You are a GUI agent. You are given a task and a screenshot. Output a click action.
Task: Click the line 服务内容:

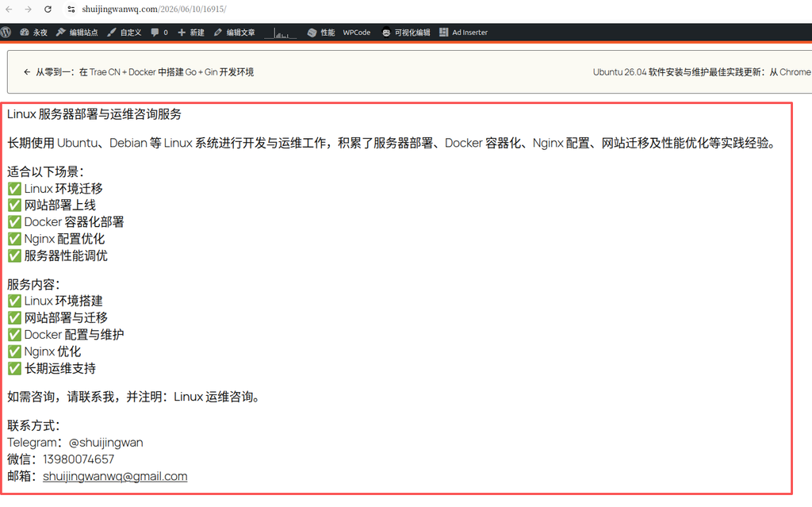point(33,284)
